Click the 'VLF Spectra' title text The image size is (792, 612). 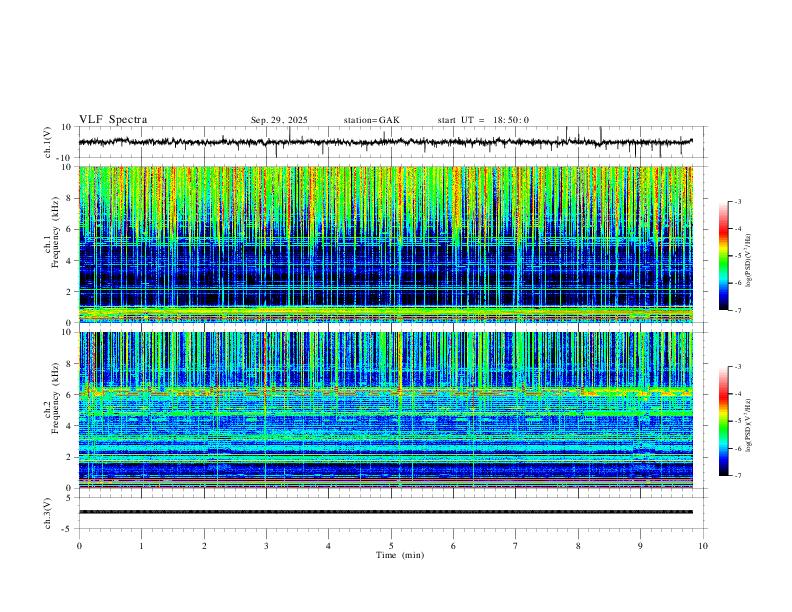(113, 120)
